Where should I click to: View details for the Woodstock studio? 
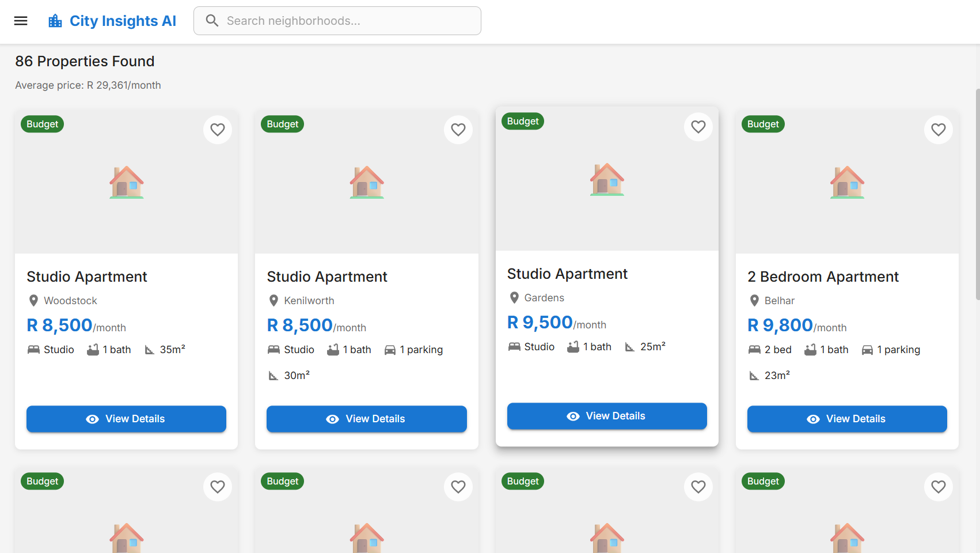[x=126, y=419]
